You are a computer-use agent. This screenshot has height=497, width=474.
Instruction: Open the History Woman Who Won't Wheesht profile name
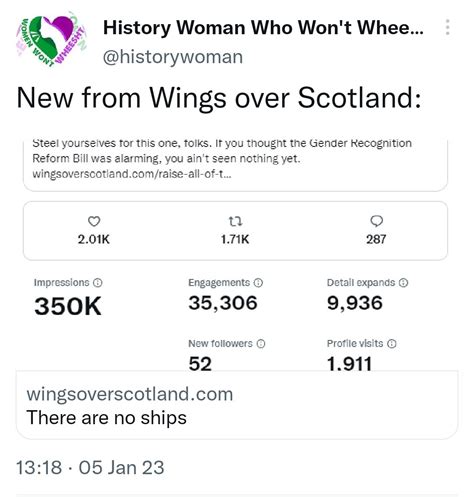click(x=263, y=28)
